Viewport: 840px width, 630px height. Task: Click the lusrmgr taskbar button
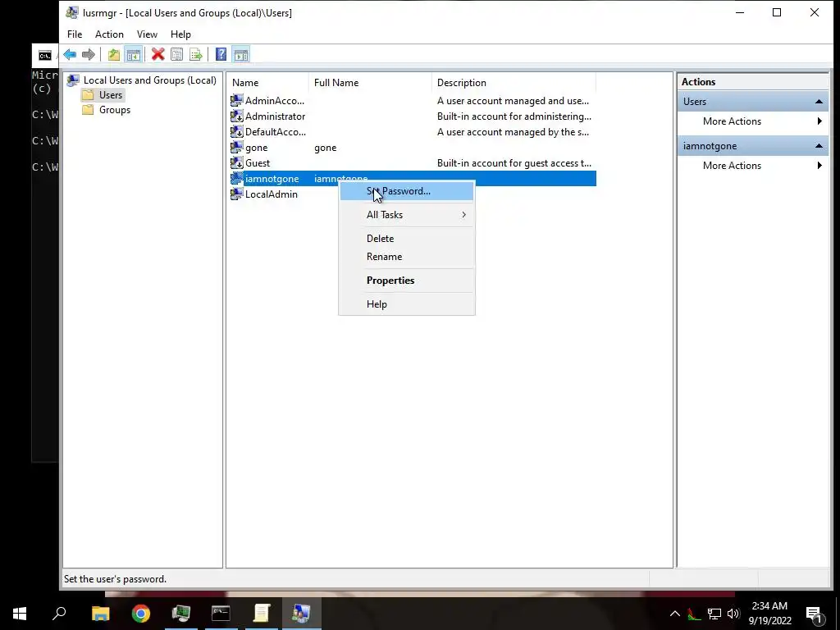click(301, 614)
